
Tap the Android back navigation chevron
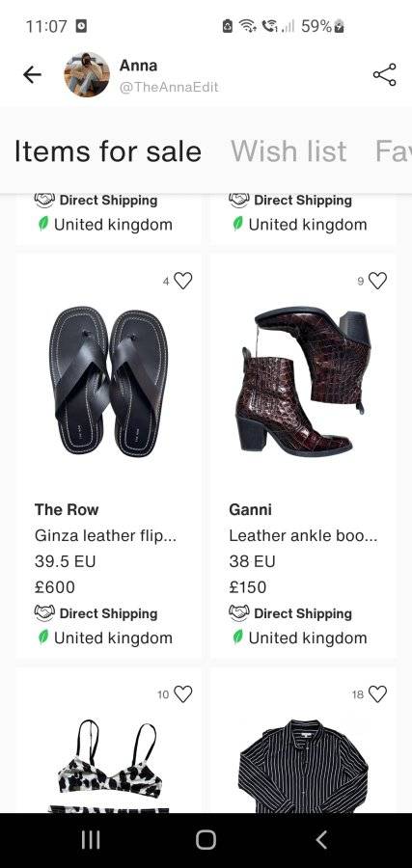(x=321, y=840)
